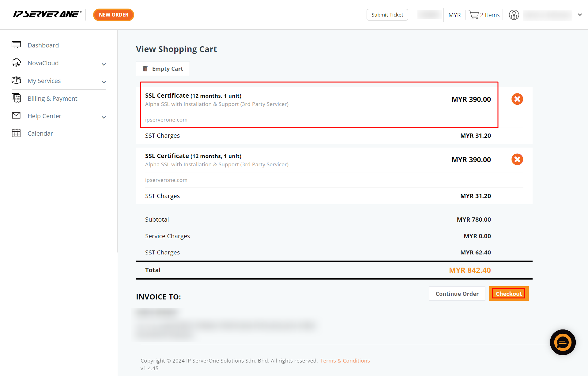The height and width of the screenshot is (376, 588).
Task: Click the Service Charges MYR 0.00 value
Action: click(477, 236)
